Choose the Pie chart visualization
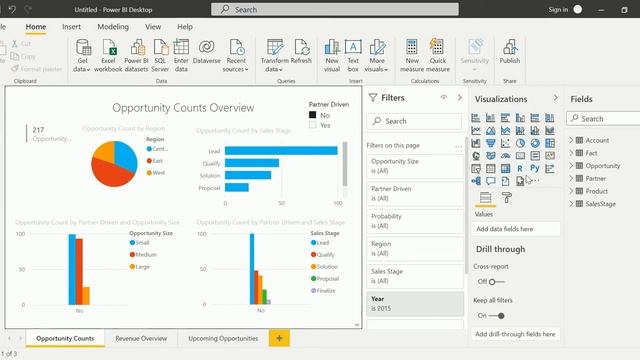 click(520, 143)
